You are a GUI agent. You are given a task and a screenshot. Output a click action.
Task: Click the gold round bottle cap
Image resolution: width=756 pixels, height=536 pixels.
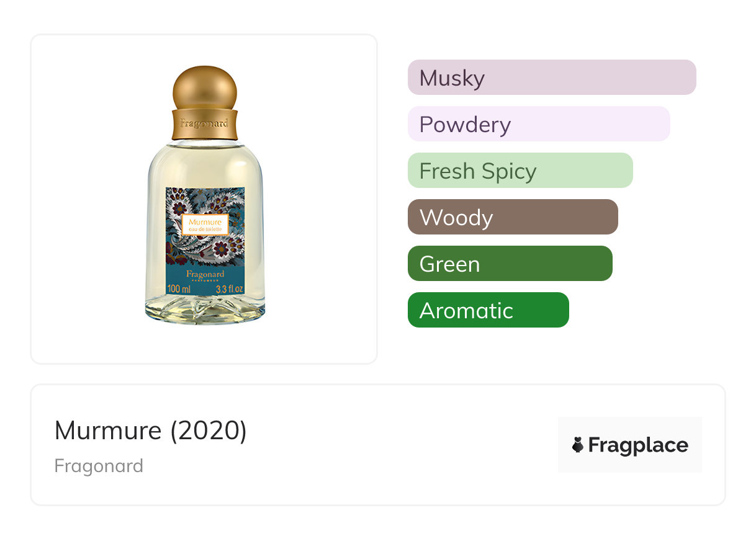pyautogui.click(x=205, y=87)
